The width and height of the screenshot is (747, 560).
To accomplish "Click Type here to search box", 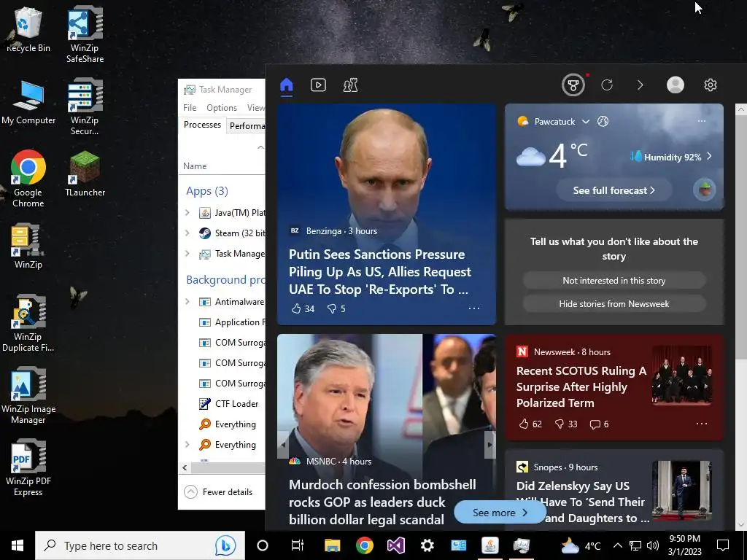I will coord(139,545).
